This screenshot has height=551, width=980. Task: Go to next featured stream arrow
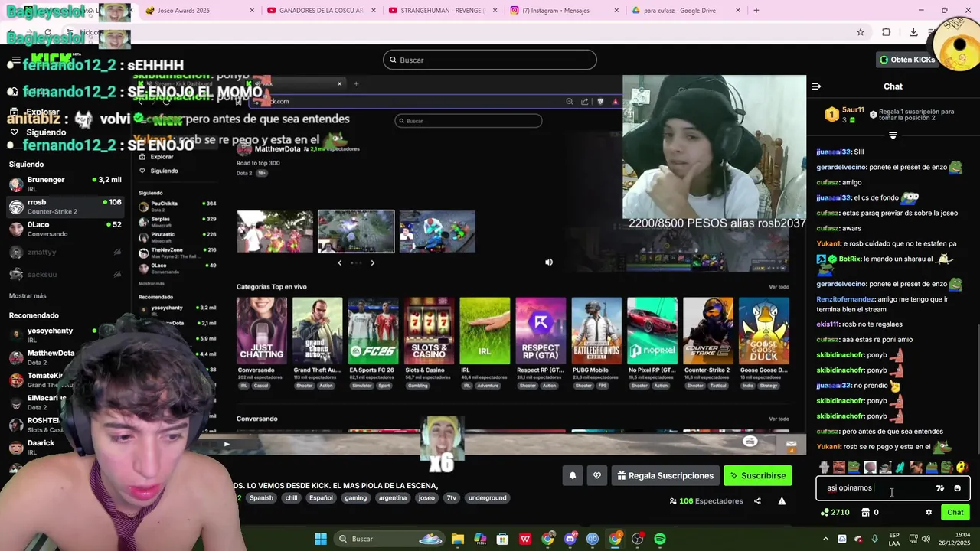372,262
